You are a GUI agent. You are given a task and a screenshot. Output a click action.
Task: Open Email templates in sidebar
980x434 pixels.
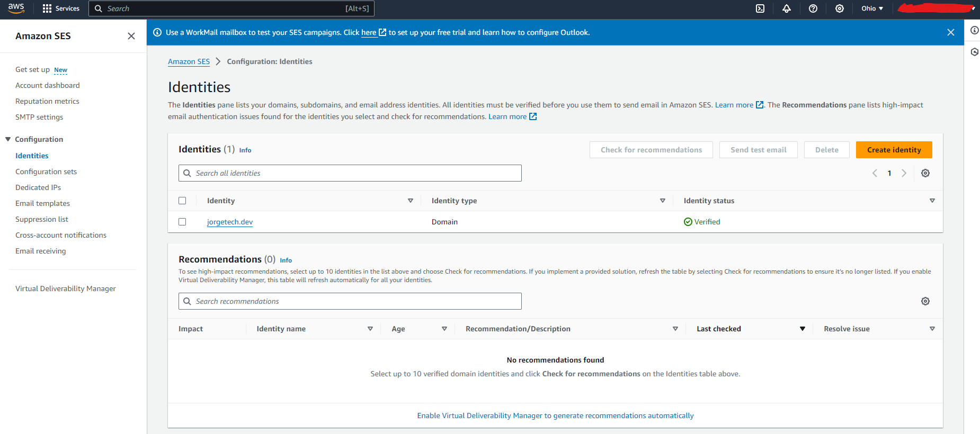click(x=42, y=203)
